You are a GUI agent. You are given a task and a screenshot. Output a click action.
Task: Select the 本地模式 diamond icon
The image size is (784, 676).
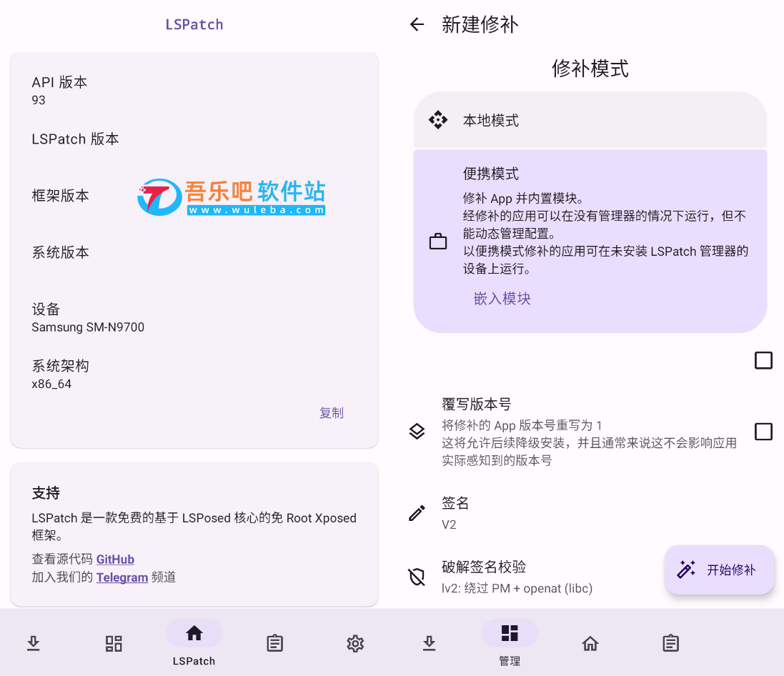pyautogui.click(x=438, y=120)
